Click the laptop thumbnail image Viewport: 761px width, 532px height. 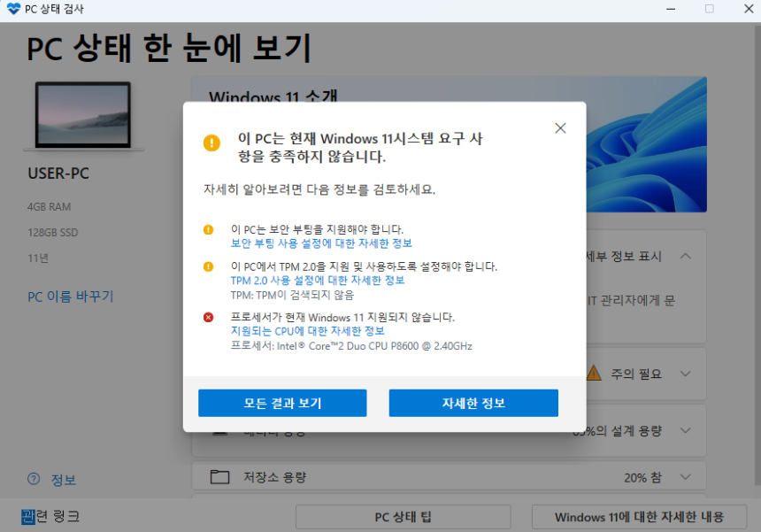[83, 116]
